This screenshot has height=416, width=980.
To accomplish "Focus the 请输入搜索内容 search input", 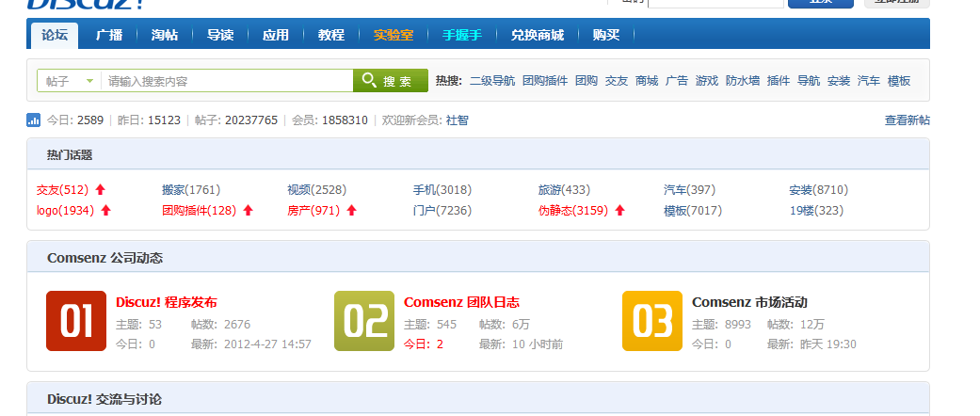I will click(x=227, y=81).
